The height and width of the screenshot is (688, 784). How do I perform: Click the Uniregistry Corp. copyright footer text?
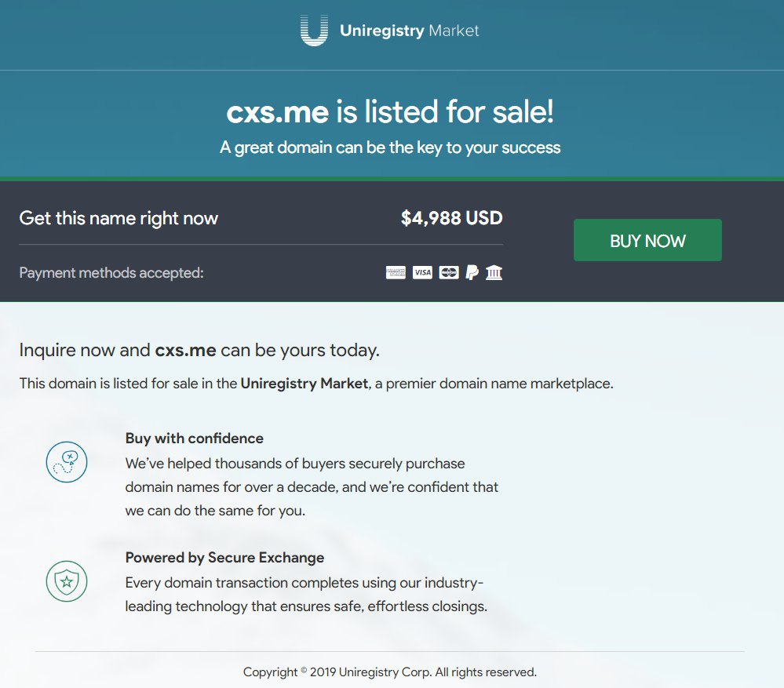click(390, 672)
